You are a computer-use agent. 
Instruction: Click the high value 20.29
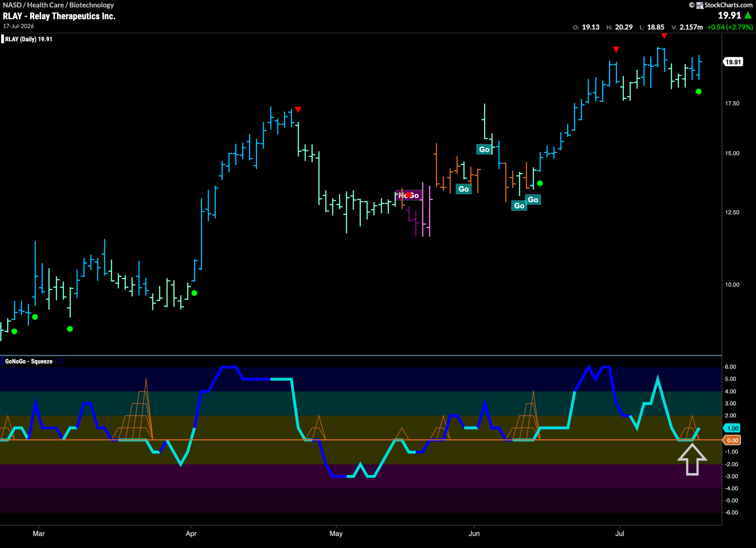coord(624,27)
